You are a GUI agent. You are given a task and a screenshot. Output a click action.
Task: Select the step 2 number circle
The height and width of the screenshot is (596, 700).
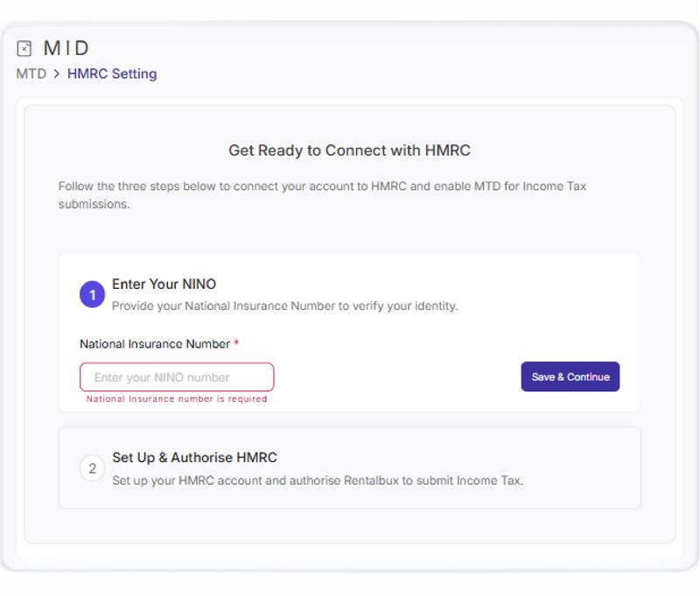(x=92, y=468)
